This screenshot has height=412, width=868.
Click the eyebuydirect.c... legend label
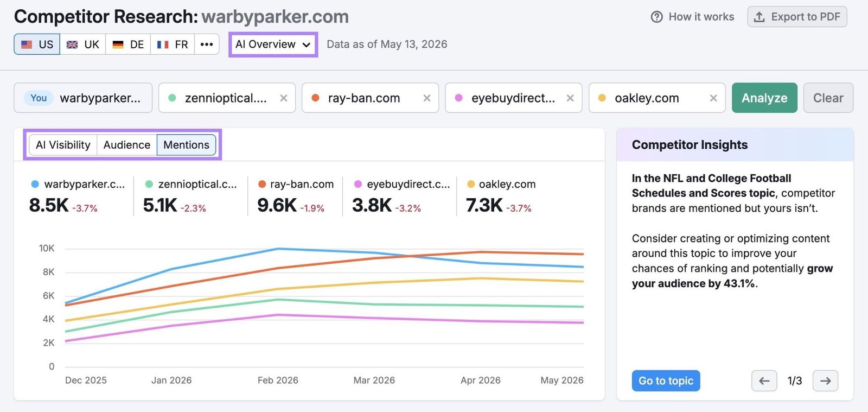tap(409, 184)
